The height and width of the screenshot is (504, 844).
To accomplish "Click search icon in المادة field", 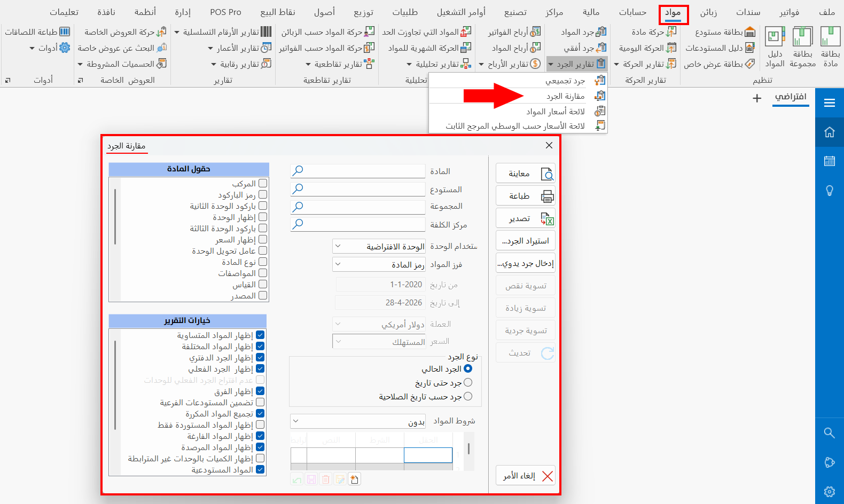I will 298,170.
